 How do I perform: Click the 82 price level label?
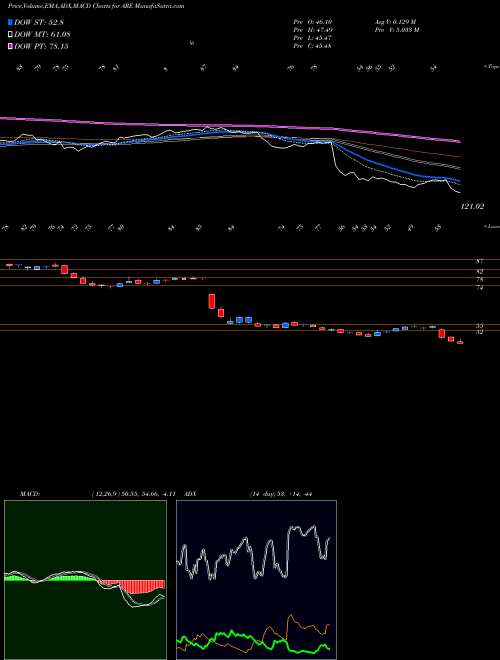[x=479, y=272]
